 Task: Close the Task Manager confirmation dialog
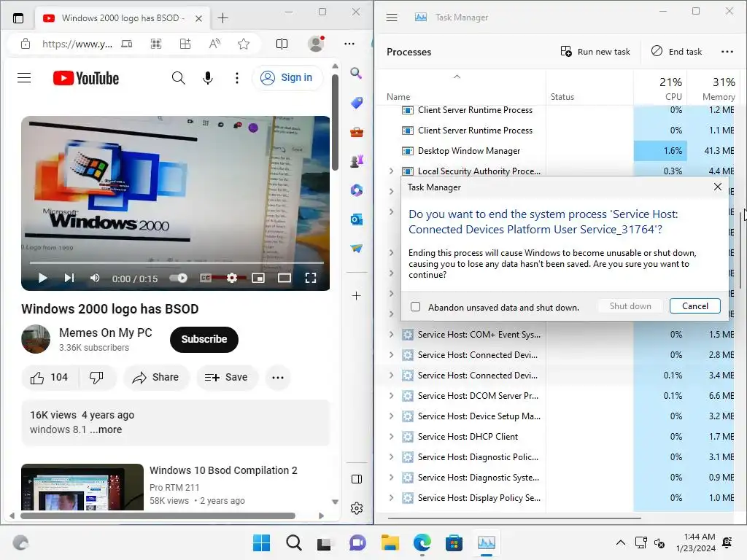(718, 187)
